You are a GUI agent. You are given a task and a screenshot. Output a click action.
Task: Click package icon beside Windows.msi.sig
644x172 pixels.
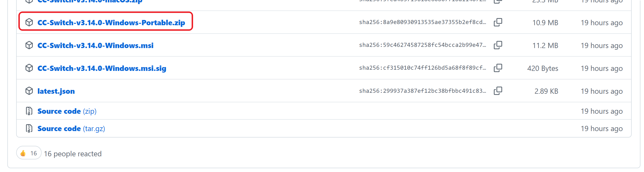coord(29,68)
